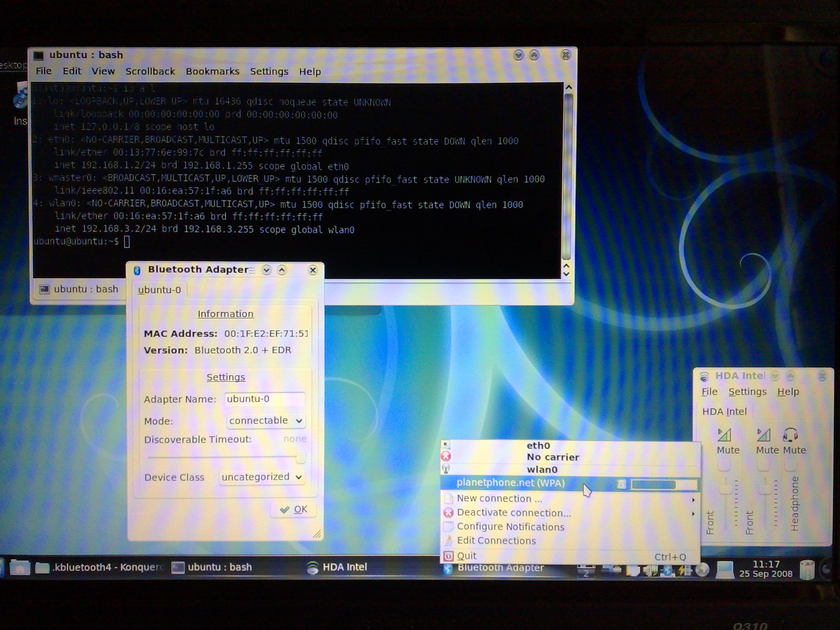Open the File menu in HDA Intel mixer
Image resolution: width=840 pixels, height=630 pixels.
coord(709,391)
